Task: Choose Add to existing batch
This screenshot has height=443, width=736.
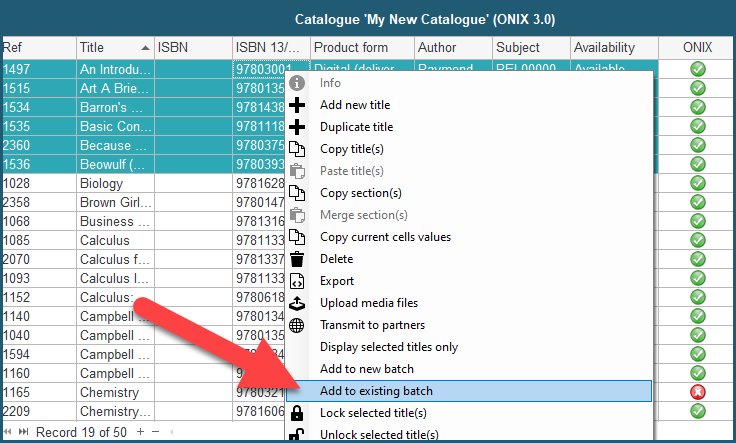Action: 468,391
